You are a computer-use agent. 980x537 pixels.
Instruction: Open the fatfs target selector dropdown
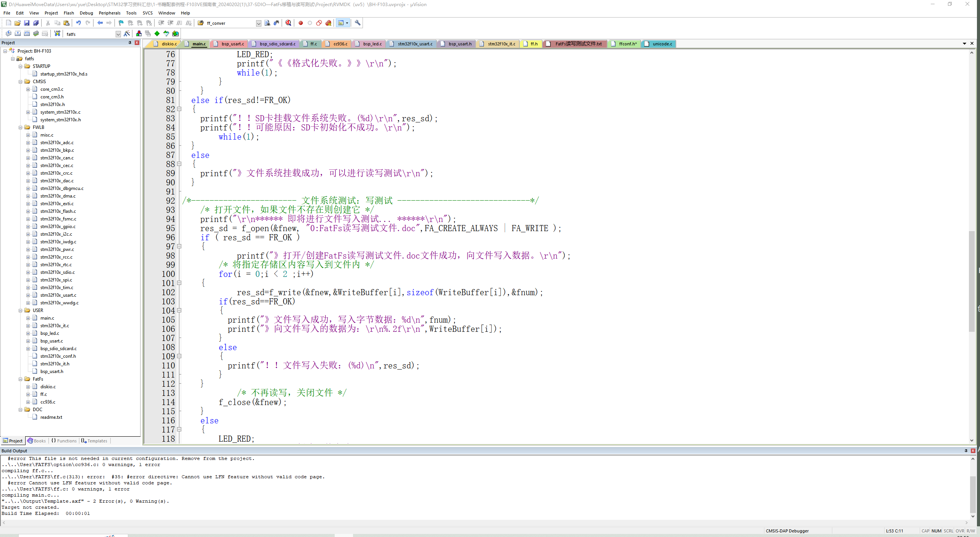pos(118,34)
